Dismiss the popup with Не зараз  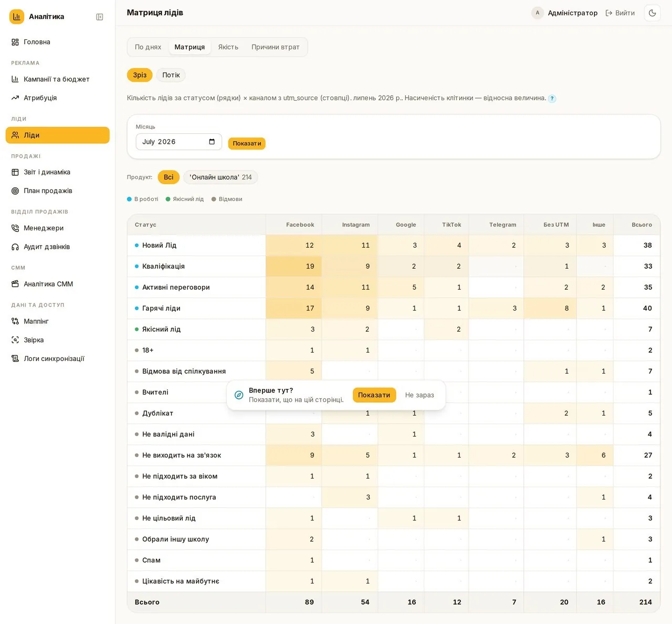tap(419, 395)
